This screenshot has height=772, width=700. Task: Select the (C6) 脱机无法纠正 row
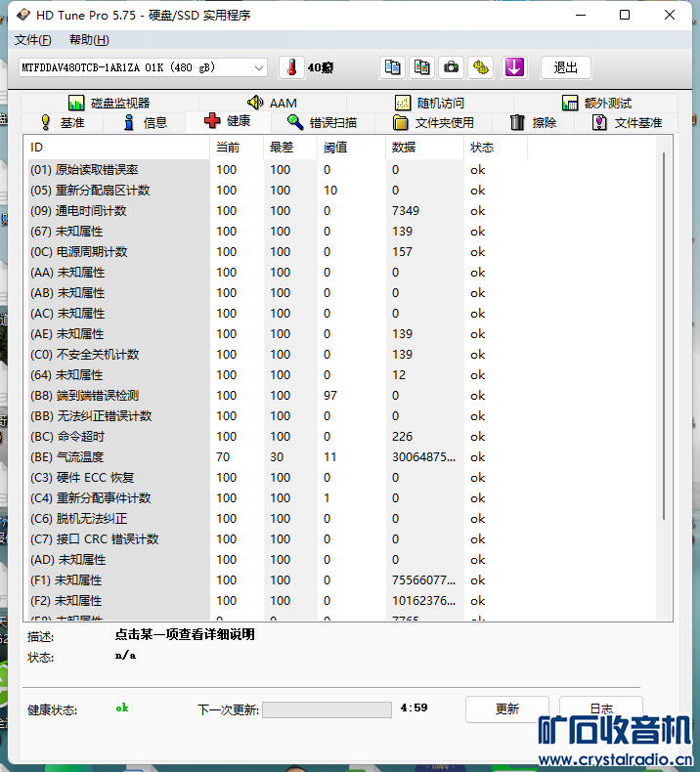[341, 519]
